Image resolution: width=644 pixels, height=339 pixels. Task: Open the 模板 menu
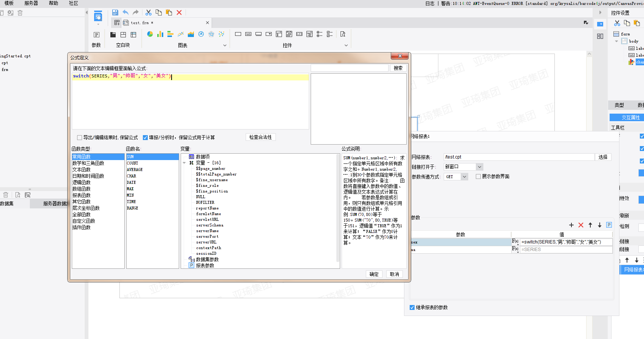pyautogui.click(x=9, y=3)
